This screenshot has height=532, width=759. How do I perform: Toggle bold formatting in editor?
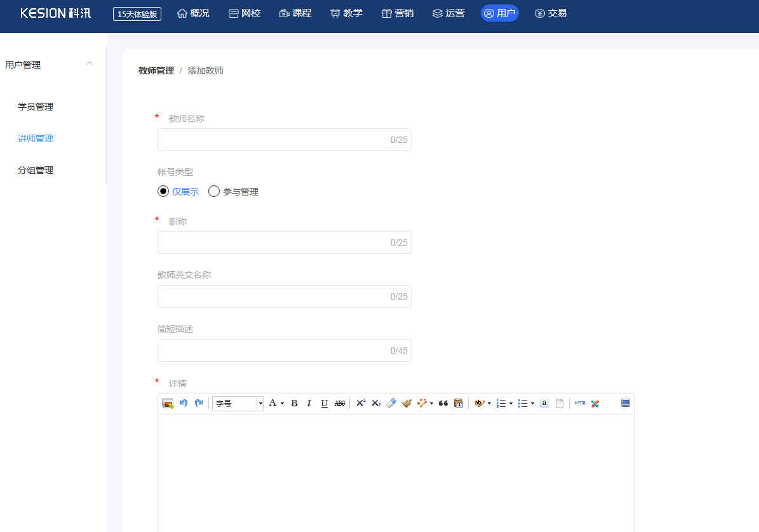(294, 403)
